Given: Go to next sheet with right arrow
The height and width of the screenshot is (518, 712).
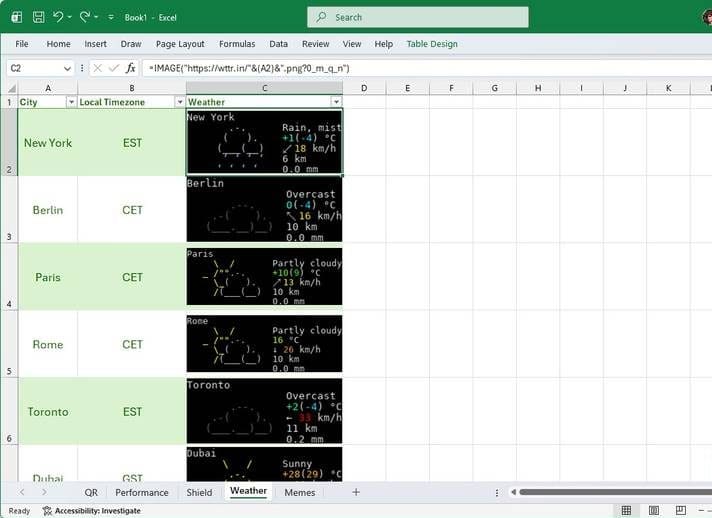Looking at the screenshot, I should (44, 492).
